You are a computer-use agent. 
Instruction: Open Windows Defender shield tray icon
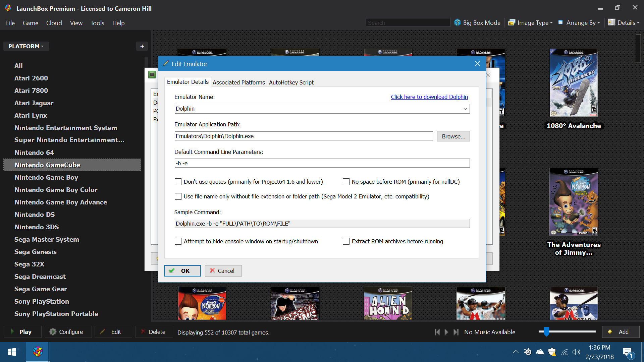tap(552, 352)
